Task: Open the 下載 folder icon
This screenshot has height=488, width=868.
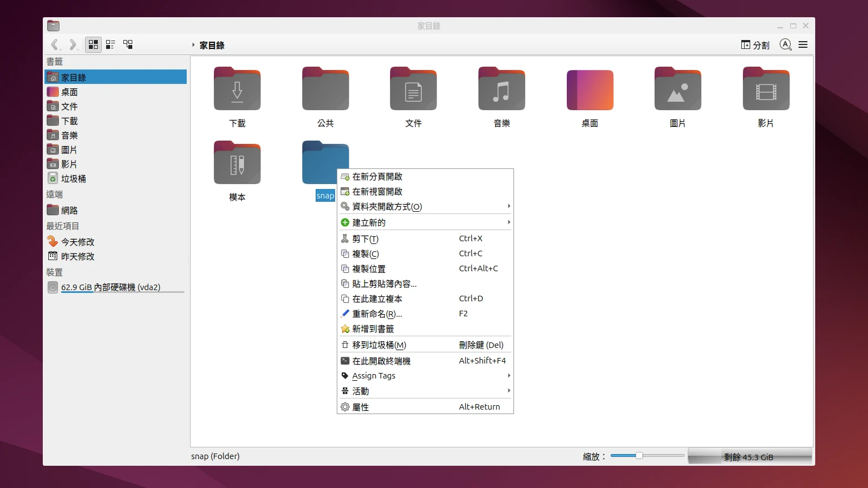Action: coord(237,89)
